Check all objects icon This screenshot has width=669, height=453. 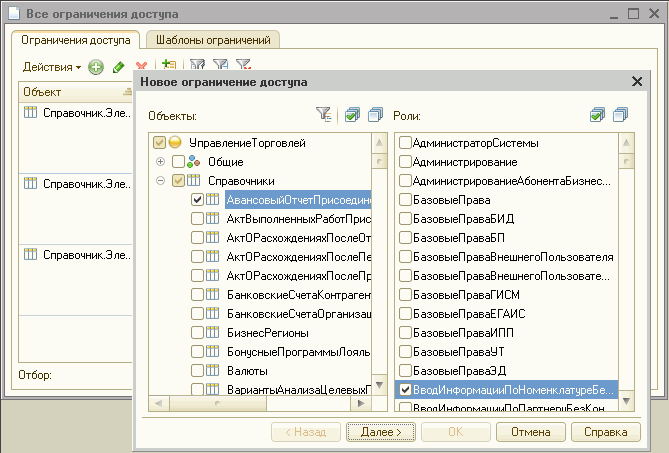(x=352, y=115)
